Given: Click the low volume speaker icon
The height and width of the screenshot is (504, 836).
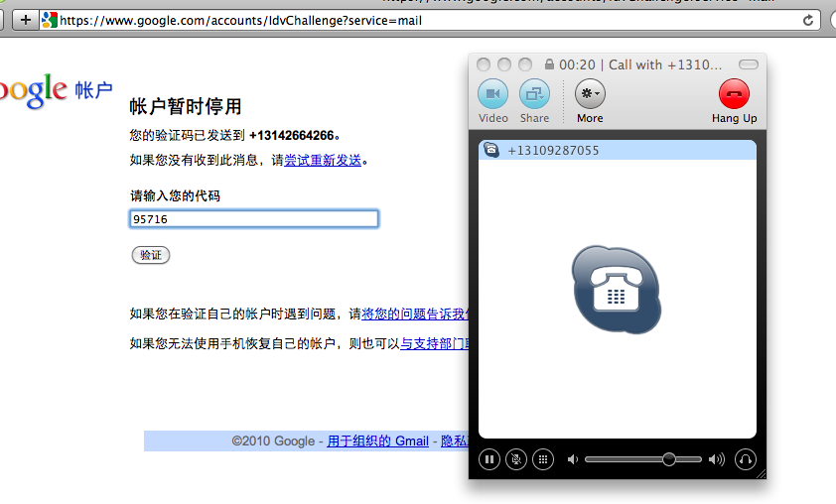Looking at the screenshot, I should pos(573,459).
